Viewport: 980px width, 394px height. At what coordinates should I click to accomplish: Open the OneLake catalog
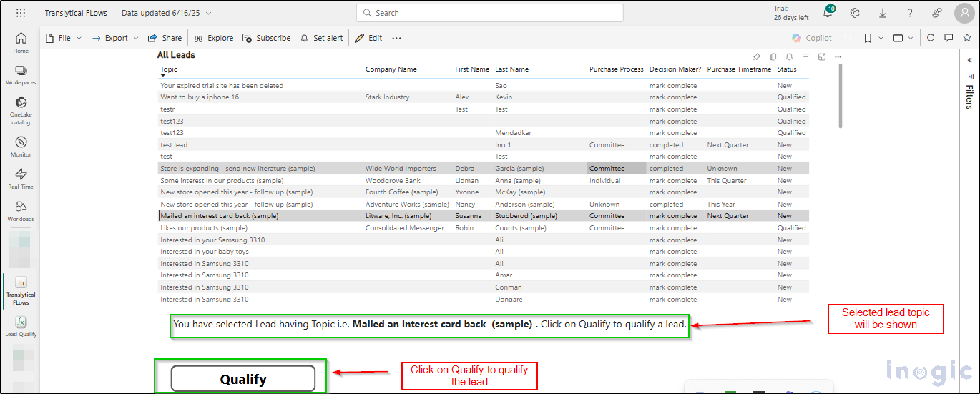pos(21,110)
